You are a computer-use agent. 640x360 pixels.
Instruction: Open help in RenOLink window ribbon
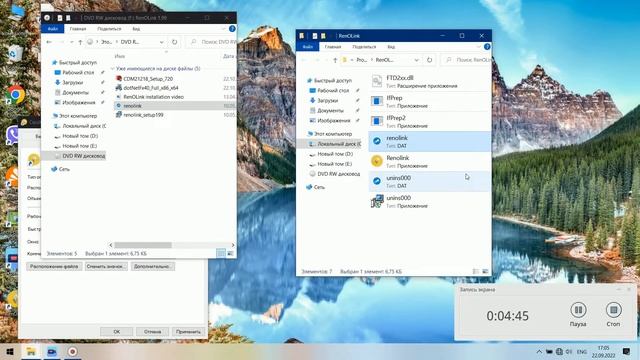pos(487,47)
